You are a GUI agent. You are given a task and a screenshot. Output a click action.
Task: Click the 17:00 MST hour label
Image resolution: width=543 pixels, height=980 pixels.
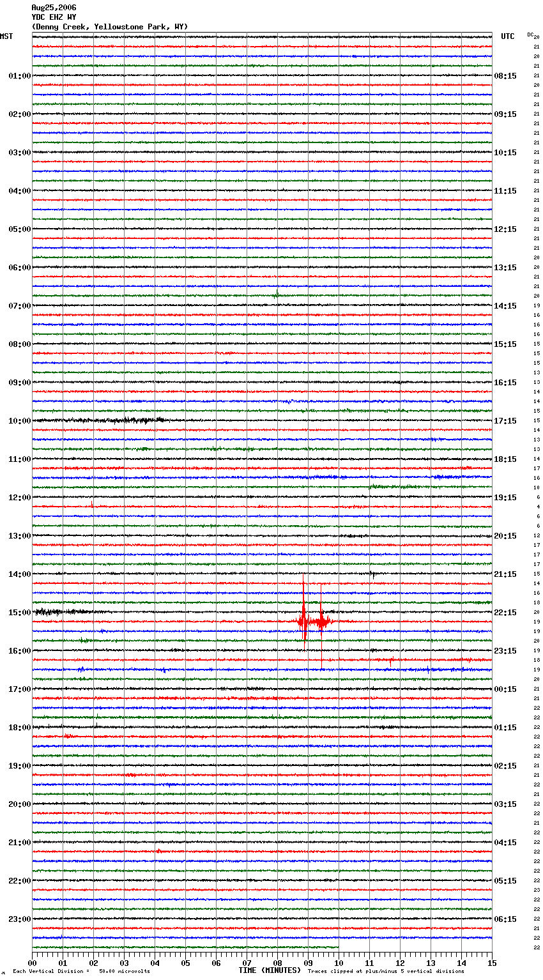[x=20, y=689]
